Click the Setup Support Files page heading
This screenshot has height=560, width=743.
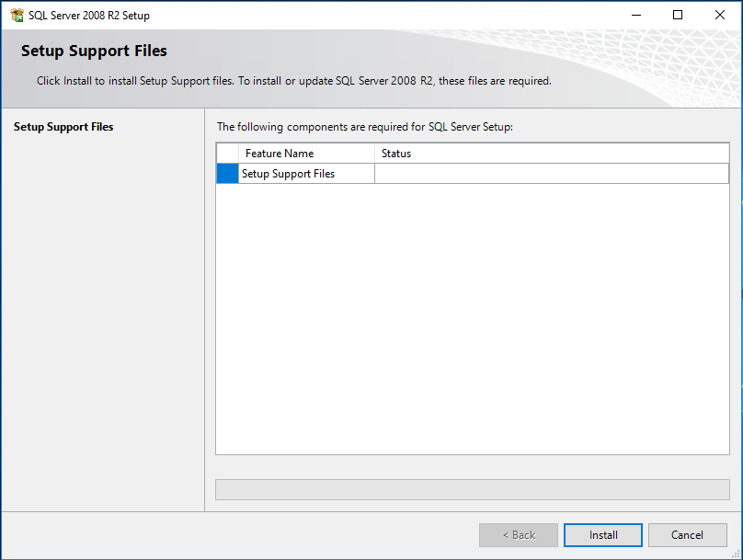click(x=94, y=51)
